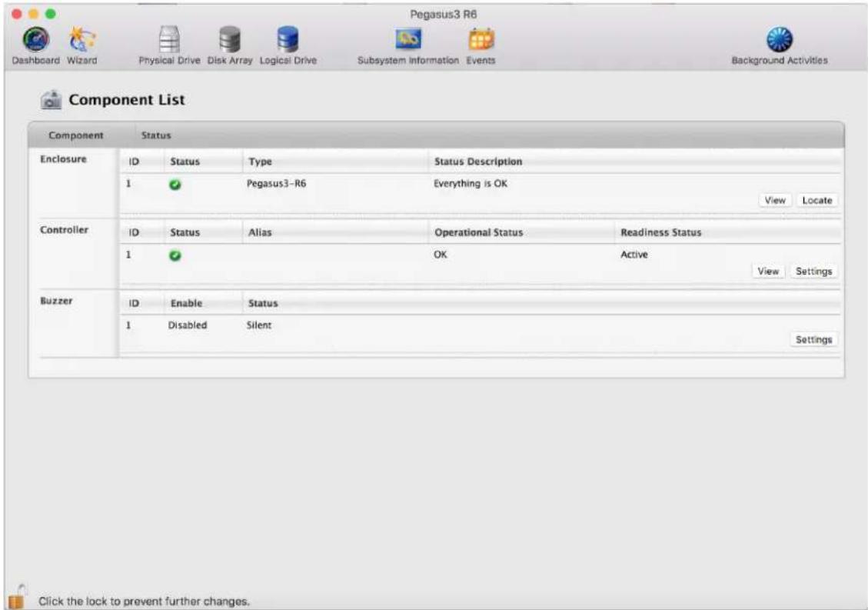The image size is (868, 610).
Task: Click the 'Everything is OK' status description
Action: tap(470, 183)
